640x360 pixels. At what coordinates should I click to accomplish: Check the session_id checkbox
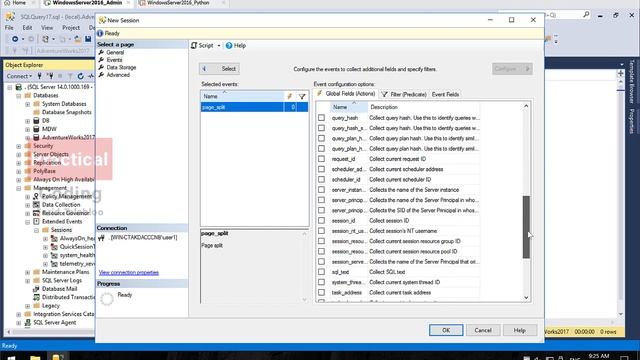coord(322,220)
